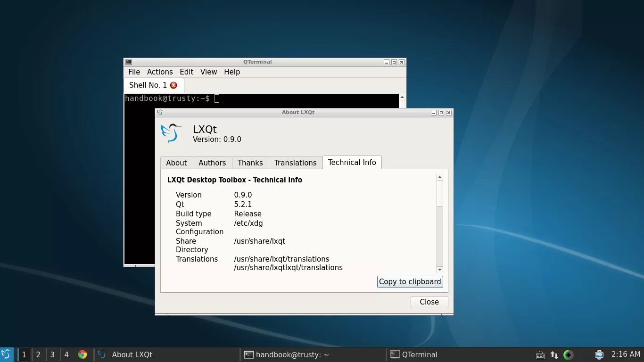Switch to the Authors tab
This screenshot has width=644, height=362.
click(x=212, y=163)
